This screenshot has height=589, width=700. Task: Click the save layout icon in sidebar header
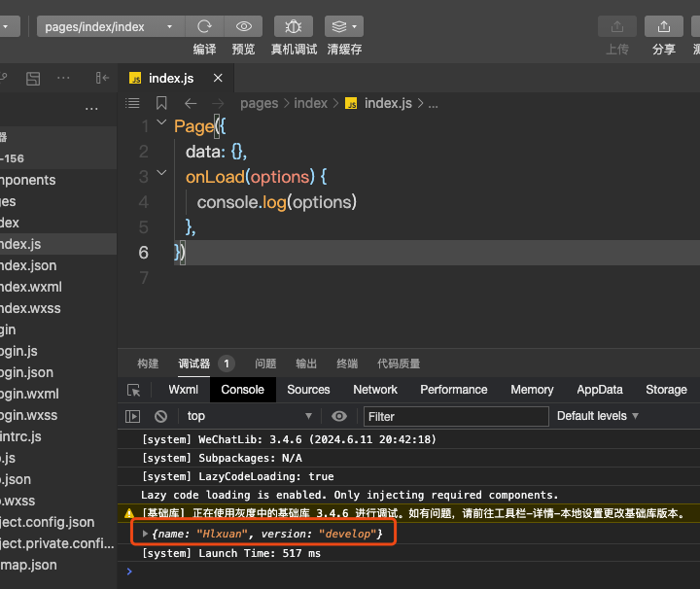[x=33, y=79]
